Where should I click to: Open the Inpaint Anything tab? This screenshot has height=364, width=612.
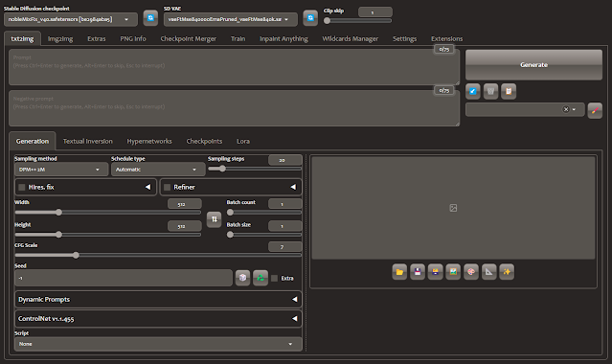coord(283,38)
